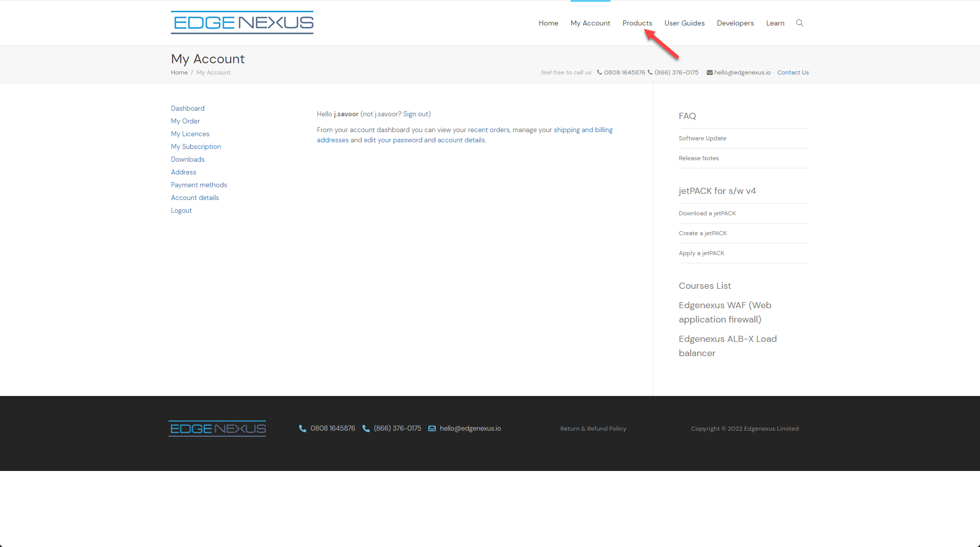Open the Release Notes FAQ entry
Image resolution: width=980 pixels, height=547 pixels.
coord(699,158)
